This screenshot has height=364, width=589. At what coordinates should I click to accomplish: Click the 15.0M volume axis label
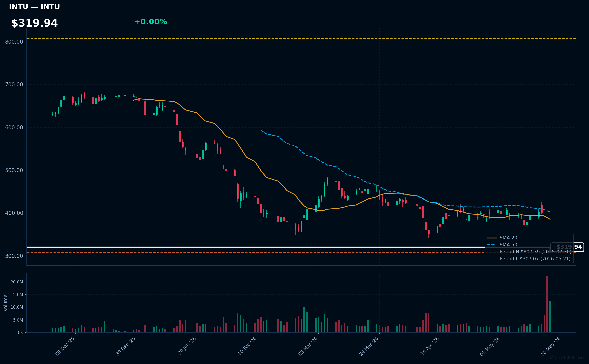click(x=17, y=295)
